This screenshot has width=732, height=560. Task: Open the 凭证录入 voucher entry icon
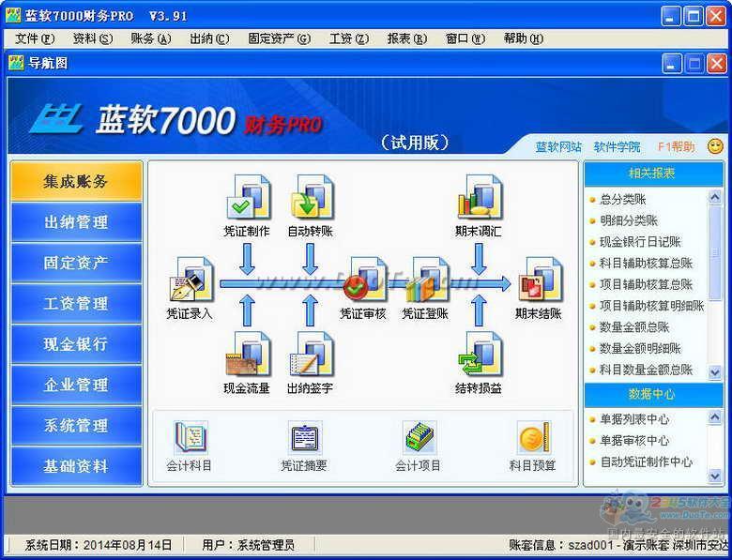click(191, 280)
